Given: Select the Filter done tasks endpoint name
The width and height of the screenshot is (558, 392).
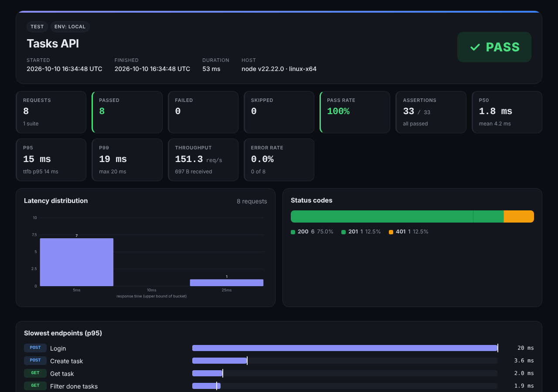Looking at the screenshot, I should 74,386.
